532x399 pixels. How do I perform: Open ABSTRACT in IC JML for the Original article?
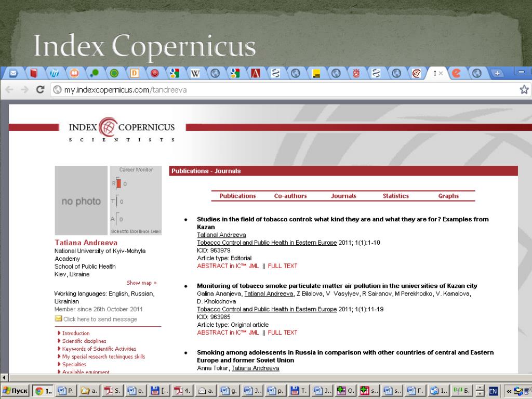point(228,332)
